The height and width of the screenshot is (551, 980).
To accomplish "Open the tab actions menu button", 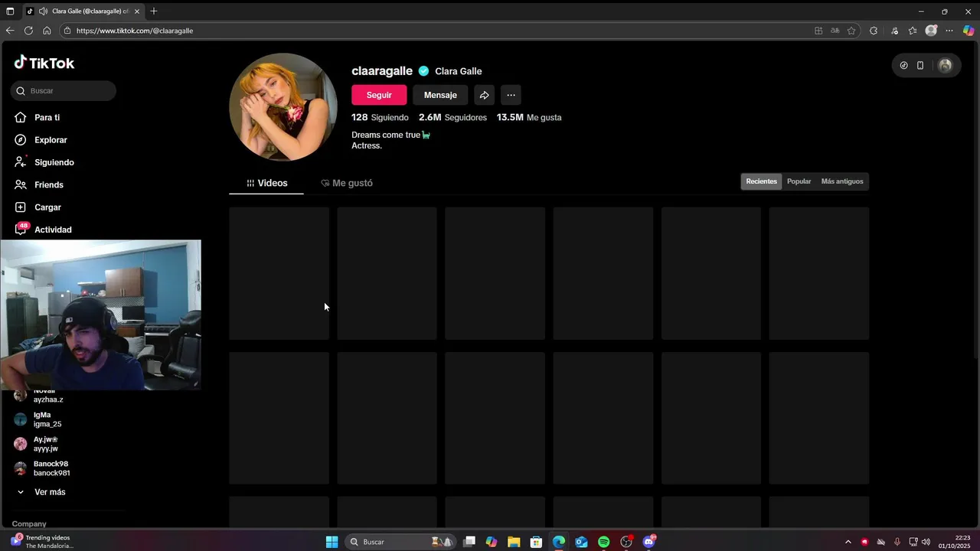I will point(10,11).
